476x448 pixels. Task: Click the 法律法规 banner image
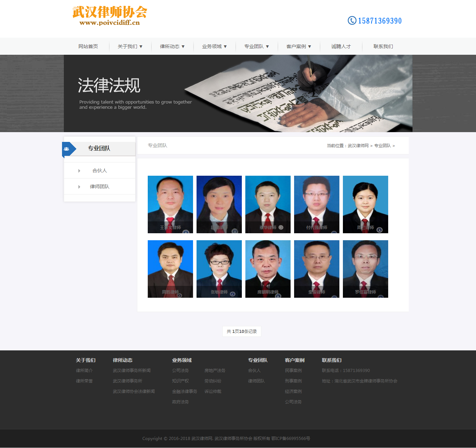(238, 93)
